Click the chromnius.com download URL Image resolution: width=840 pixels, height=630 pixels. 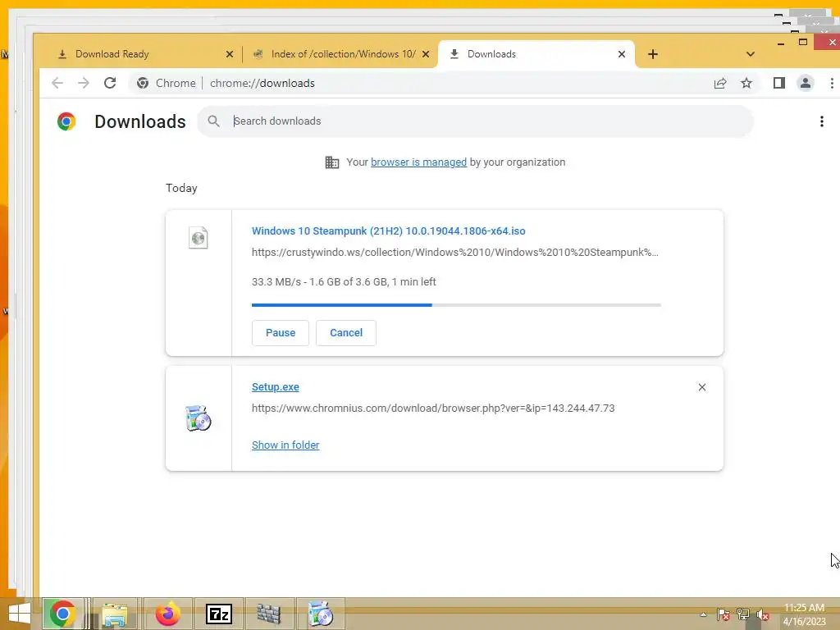433,409
